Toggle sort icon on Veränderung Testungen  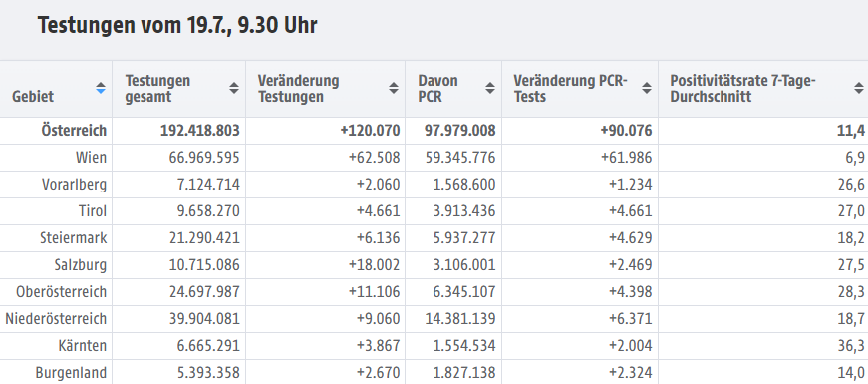(x=394, y=88)
